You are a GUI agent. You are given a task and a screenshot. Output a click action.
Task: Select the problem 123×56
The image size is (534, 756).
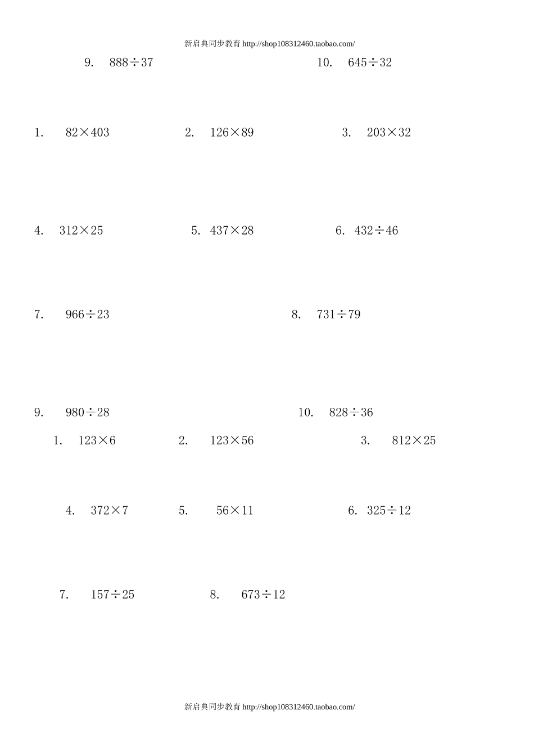(x=232, y=440)
